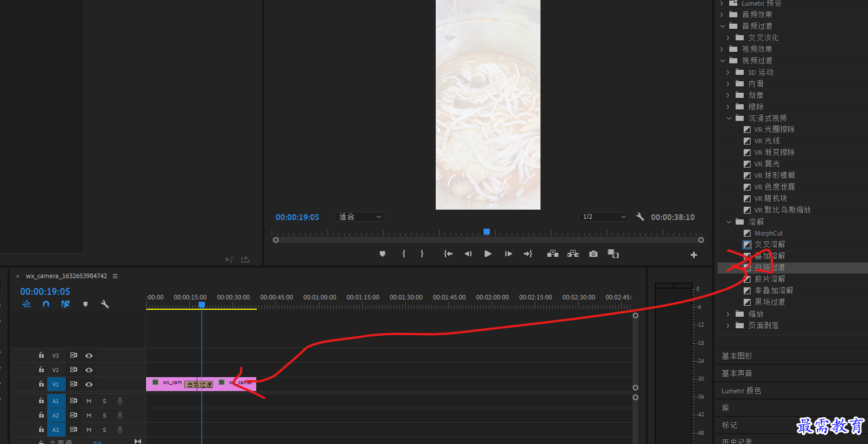Step forward one frame

[x=508, y=254]
